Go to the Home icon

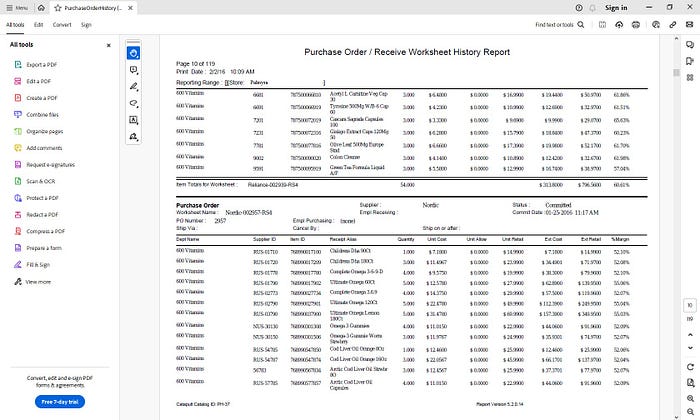pos(41,8)
